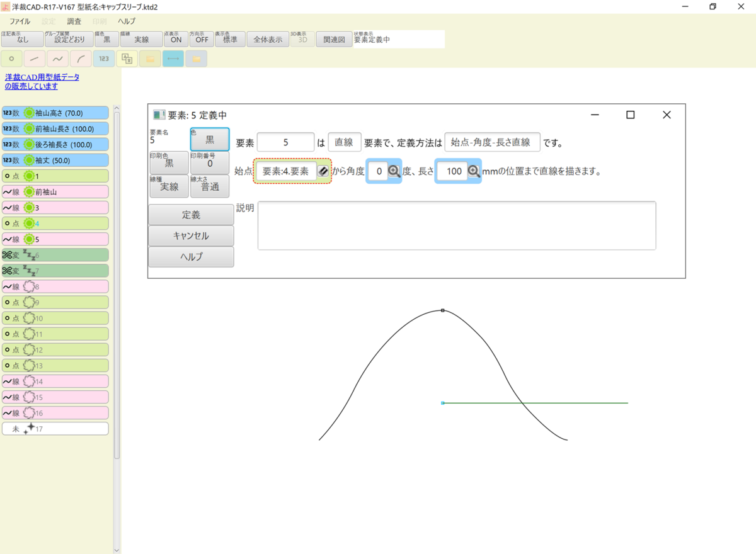
Task: Change the 描色 黒 drawing color
Action: tap(105, 38)
